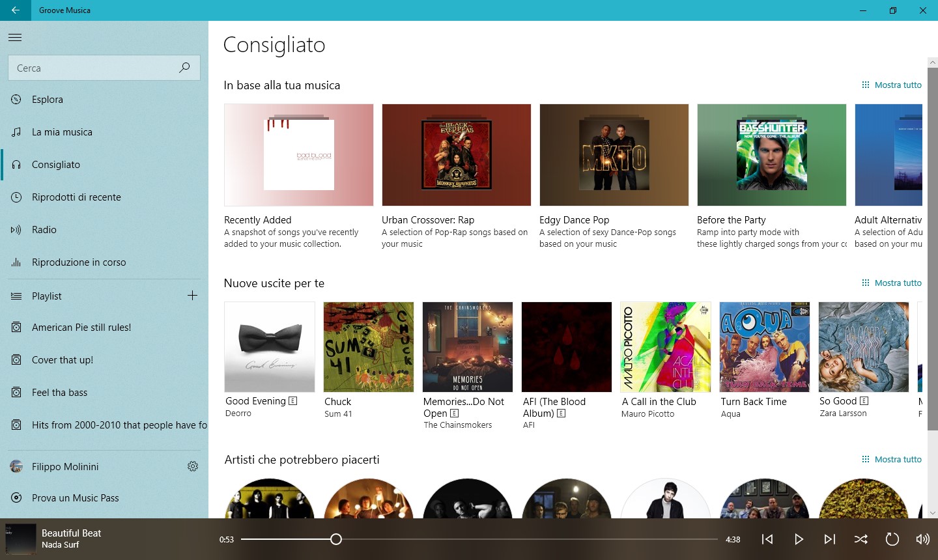Click Prova un Music Pass
Screen dimensions: 938x560
click(x=104, y=498)
